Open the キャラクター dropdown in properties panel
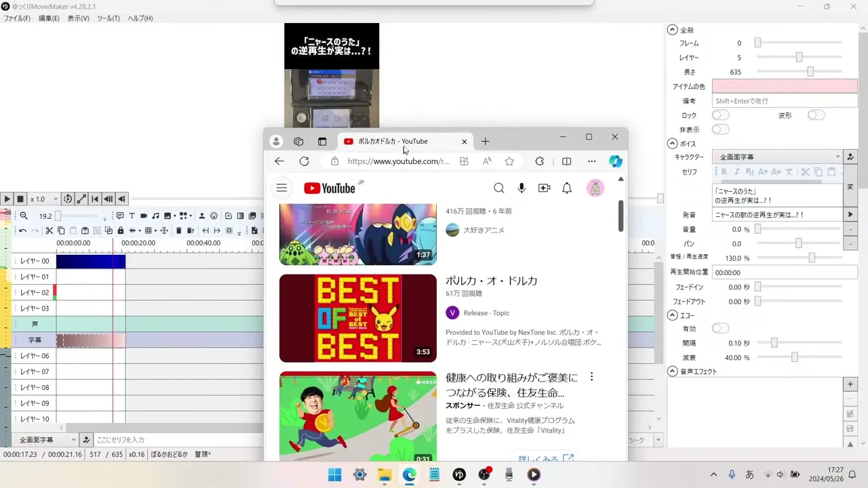868x488 pixels. point(777,157)
